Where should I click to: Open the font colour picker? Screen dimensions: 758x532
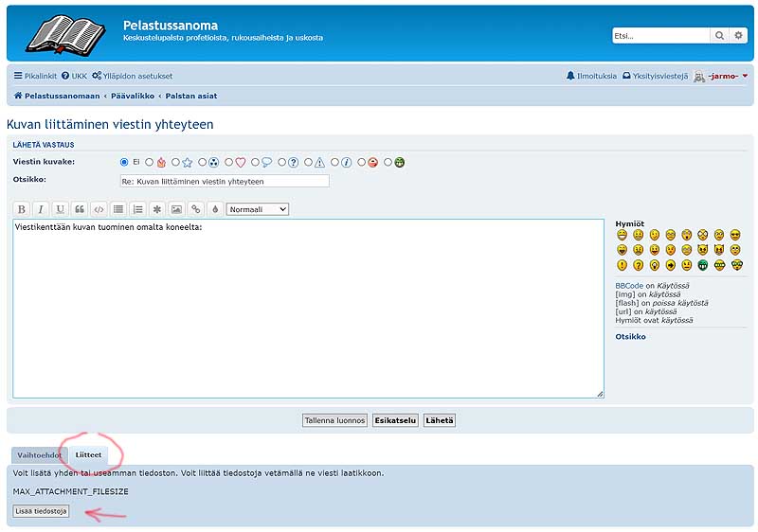coord(215,209)
